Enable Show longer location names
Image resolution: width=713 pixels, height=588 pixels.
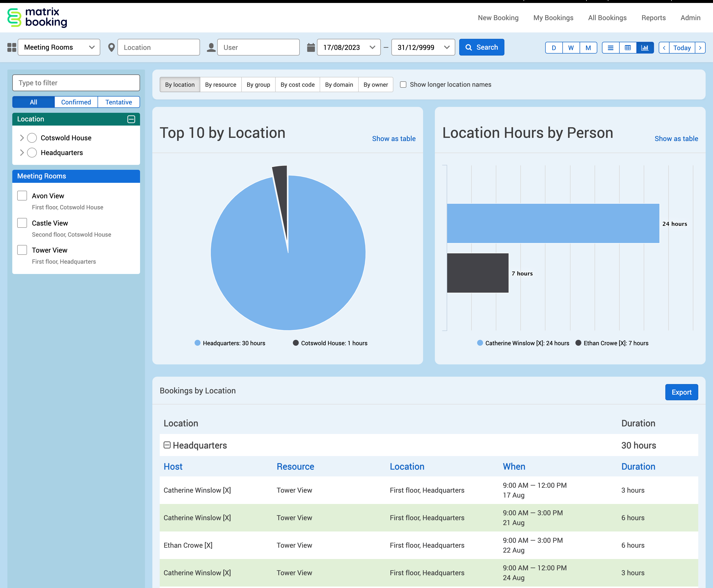(x=403, y=85)
